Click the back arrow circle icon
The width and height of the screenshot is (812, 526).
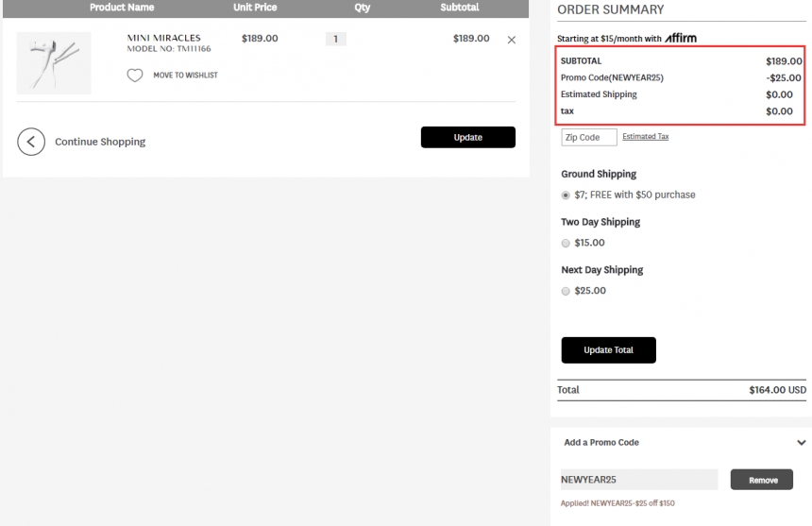[31, 142]
